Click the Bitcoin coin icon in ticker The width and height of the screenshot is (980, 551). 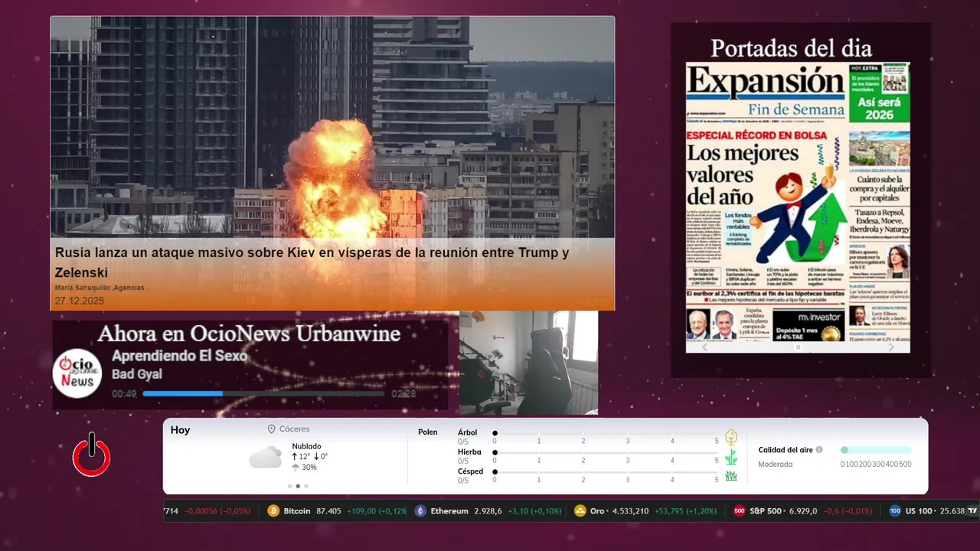pos(273,511)
